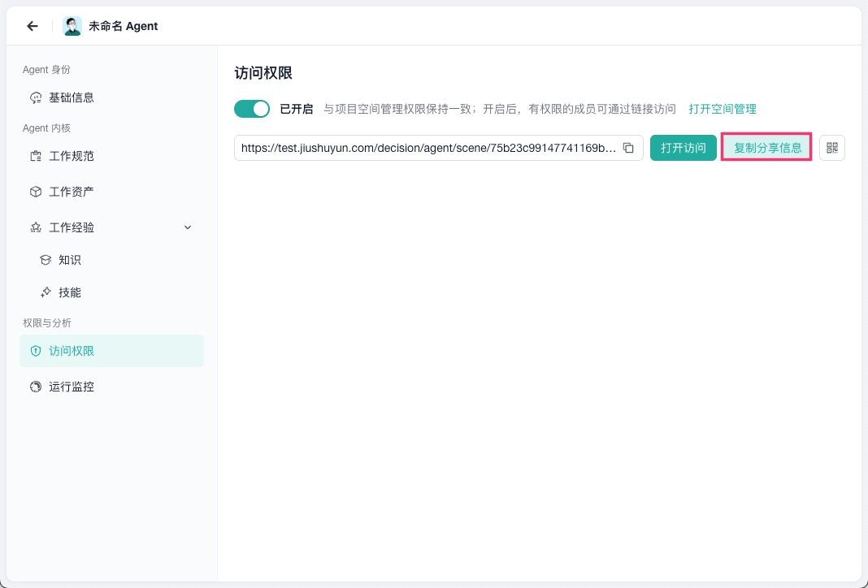
Task: Click the 与项目空间管理权限保持一致 description text
Action: point(499,109)
